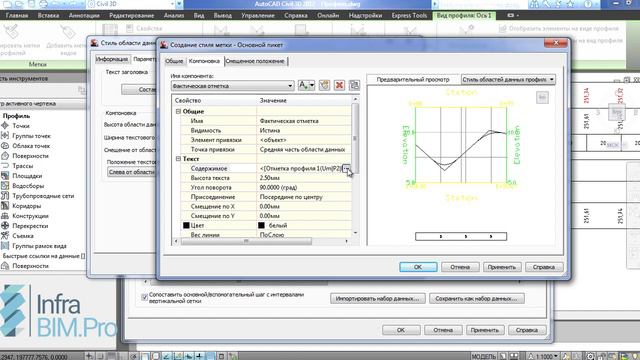Select the Угол поворота value 90.0000

pyautogui.click(x=304, y=187)
